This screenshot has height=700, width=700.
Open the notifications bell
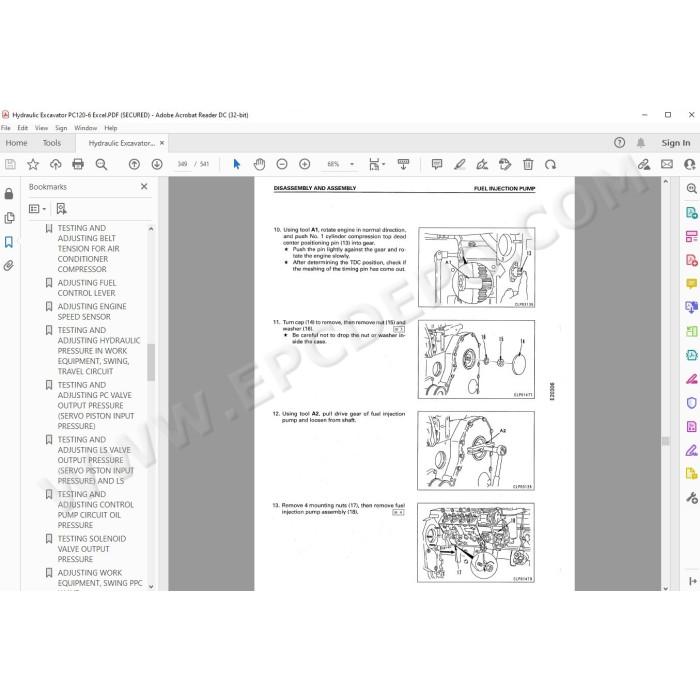(641, 143)
